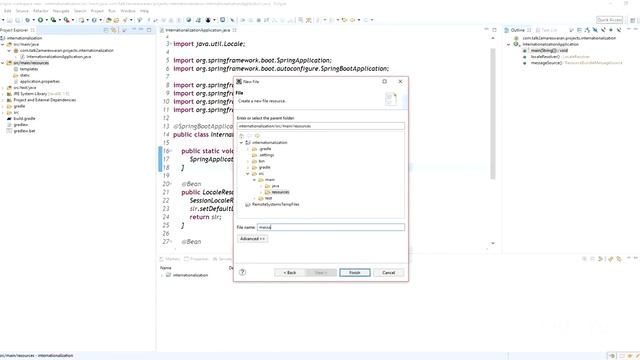Open InternationalizationApplication.java in Project Explorer

click(x=58, y=57)
